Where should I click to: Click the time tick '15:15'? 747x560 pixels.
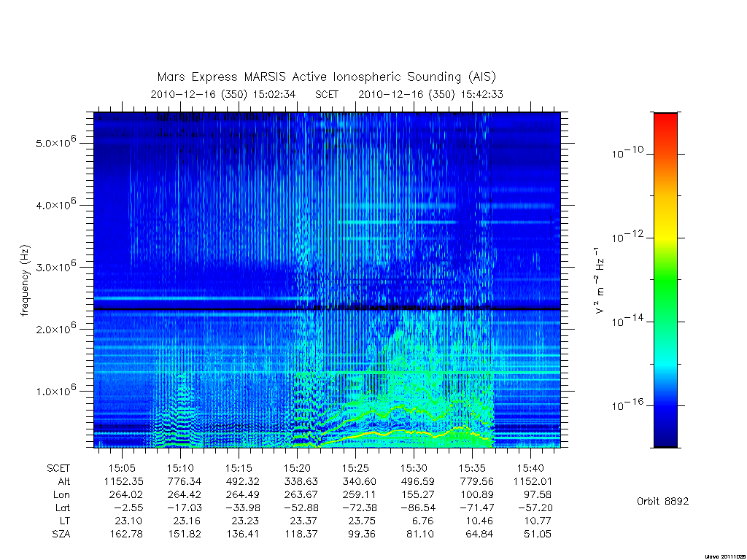239,469
